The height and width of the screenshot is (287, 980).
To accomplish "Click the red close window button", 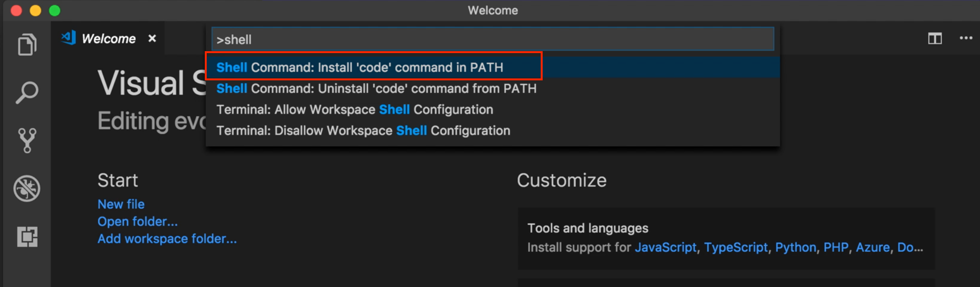I will click(16, 11).
